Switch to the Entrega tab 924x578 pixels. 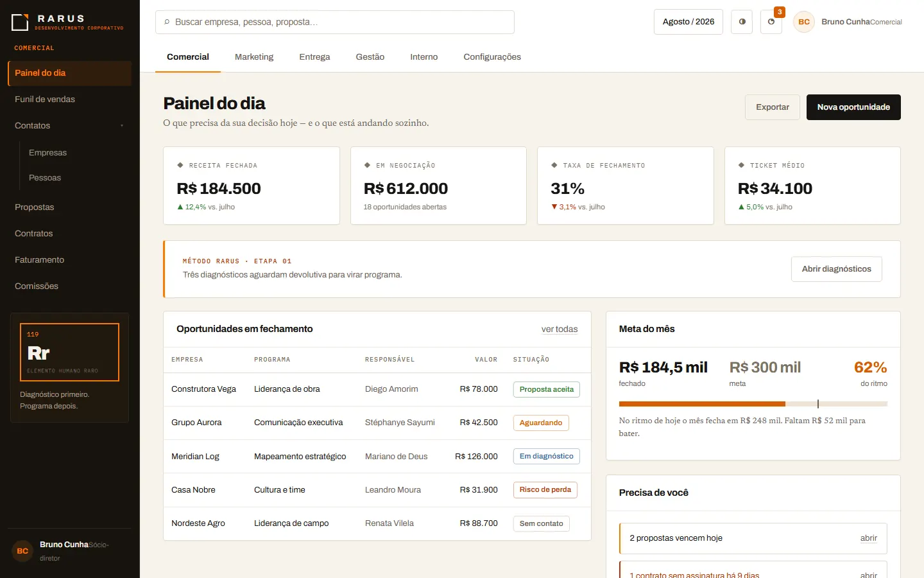coord(314,57)
